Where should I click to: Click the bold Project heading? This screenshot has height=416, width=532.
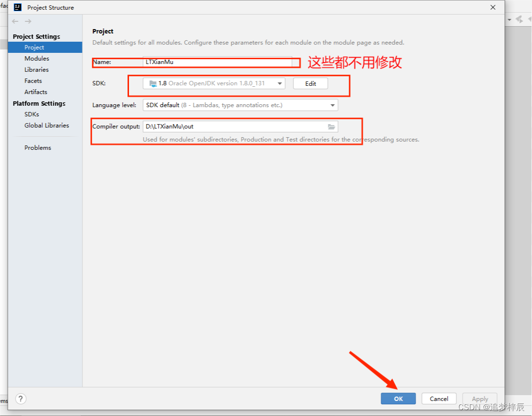click(x=103, y=31)
